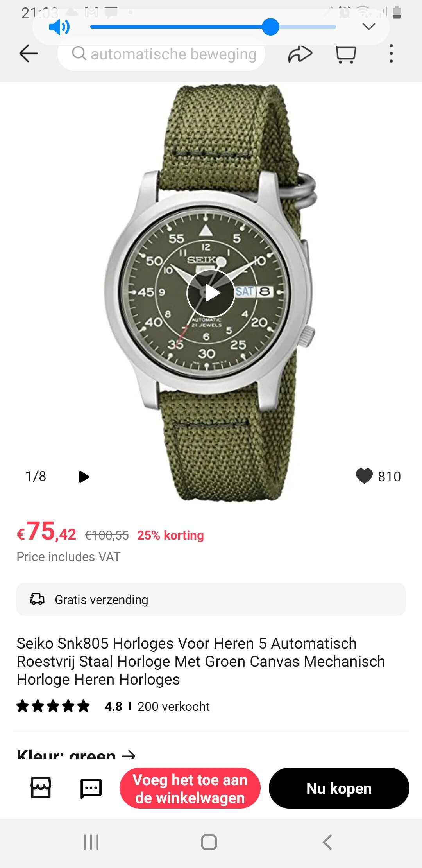Tap Voeg het toe aan de winkelwagen

[x=190, y=788]
